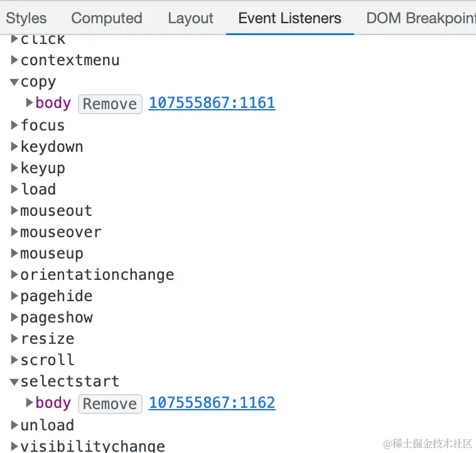The width and height of the screenshot is (476, 453).
Task: Expand the body entry under selectstart
Action: click(x=30, y=402)
